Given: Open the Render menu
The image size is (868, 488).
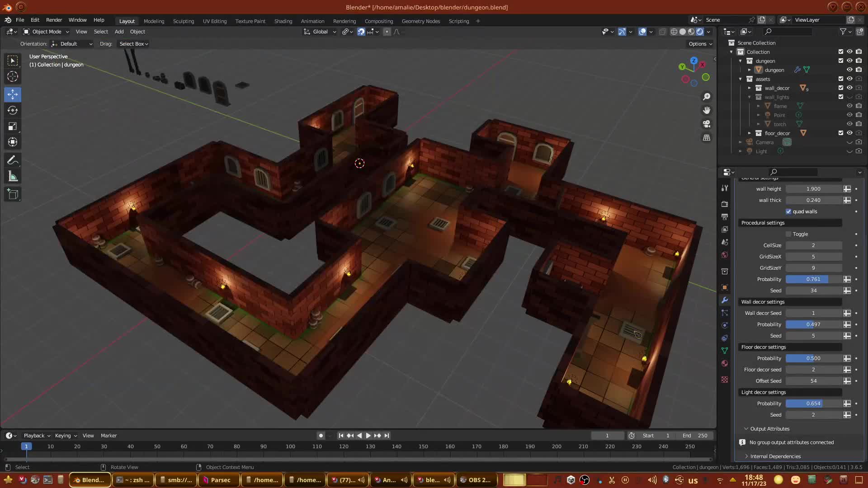Looking at the screenshot, I should 54,20.
